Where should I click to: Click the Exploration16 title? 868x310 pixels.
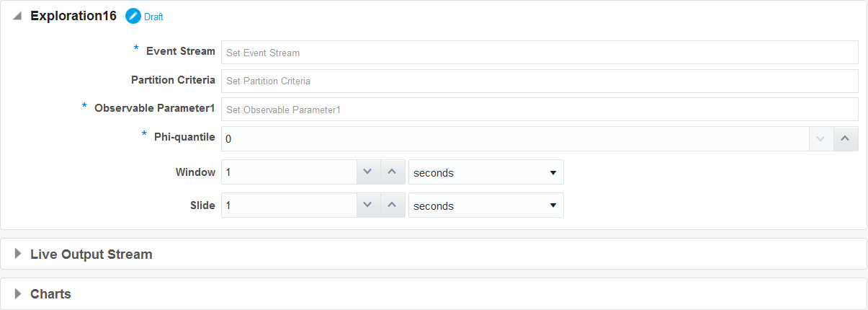point(73,16)
